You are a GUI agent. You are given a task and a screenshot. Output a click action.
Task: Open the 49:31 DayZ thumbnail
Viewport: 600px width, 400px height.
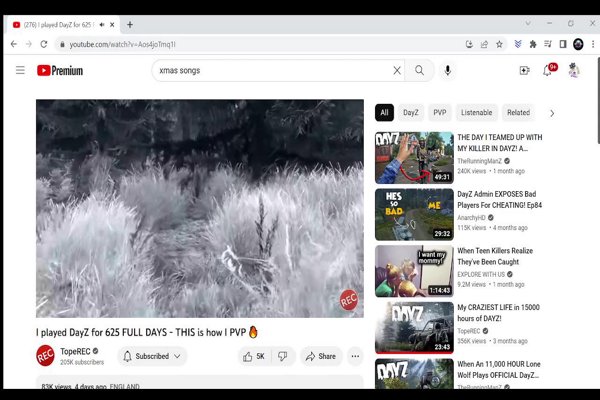pyautogui.click(x=414, y=158)
